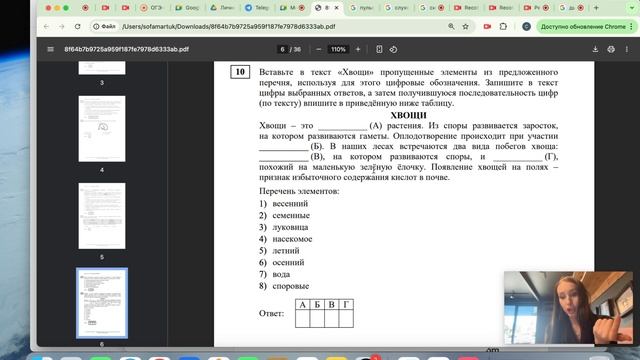640x360 pixels.
Task: Bookmark this page with star icon
Action: point(465,27)
